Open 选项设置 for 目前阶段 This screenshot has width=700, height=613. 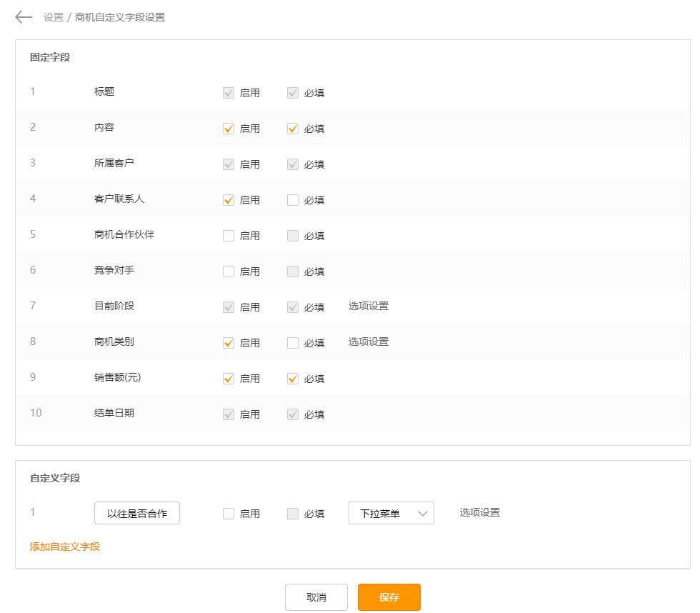tap(369, 306)
